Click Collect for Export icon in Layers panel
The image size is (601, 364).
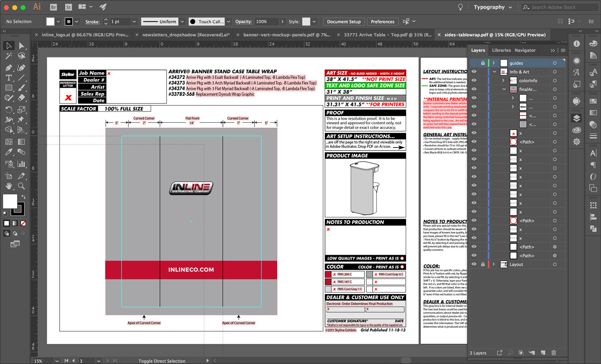pos(500,353)
